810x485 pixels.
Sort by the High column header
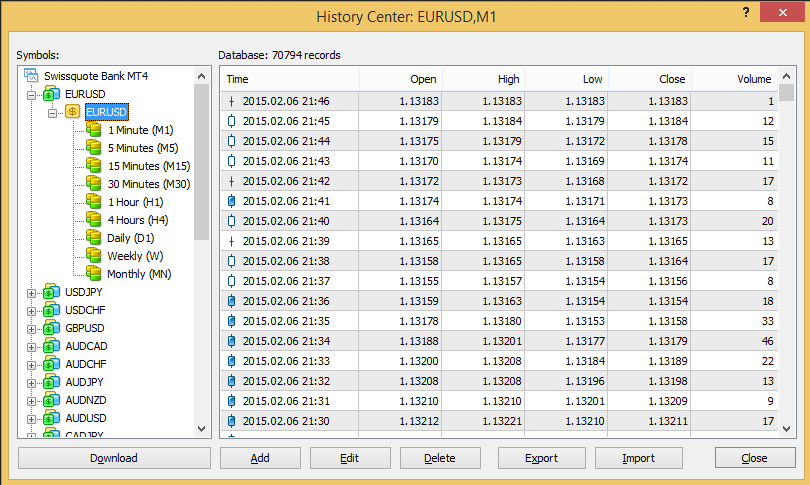[x=484, y=79]
